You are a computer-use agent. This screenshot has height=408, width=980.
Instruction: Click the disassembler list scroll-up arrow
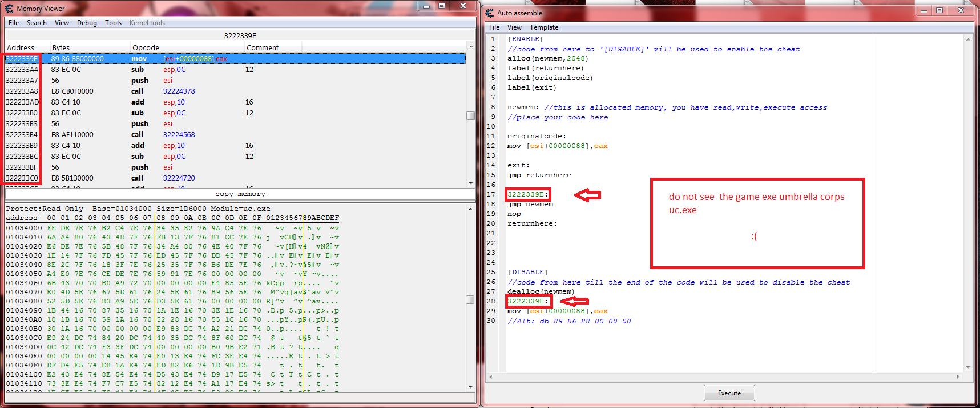tap(471, 46)
